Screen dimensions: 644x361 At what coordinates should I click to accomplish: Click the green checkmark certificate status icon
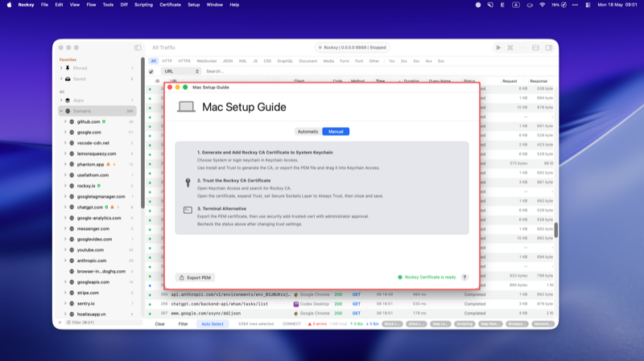(400, 277)
